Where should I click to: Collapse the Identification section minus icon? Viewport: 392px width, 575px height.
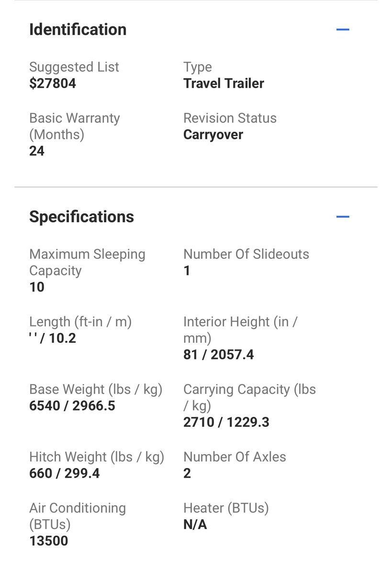(343, 30)
